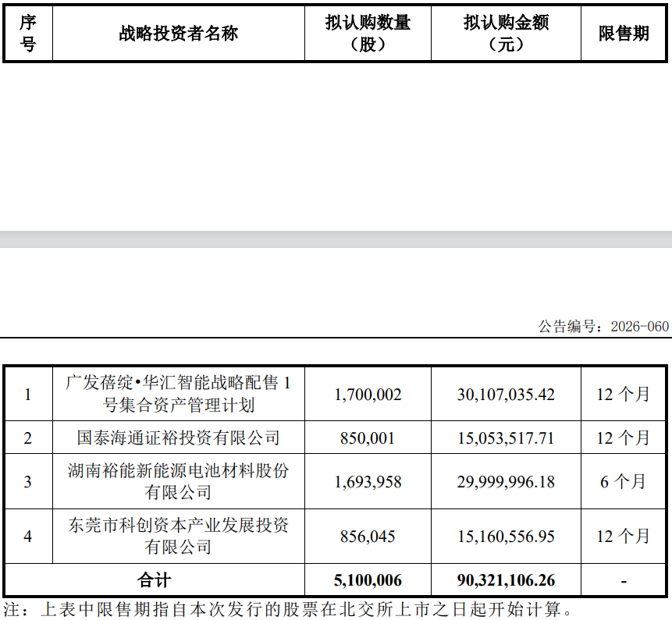Click the amount '15,160,556.95'

point(506,537)
